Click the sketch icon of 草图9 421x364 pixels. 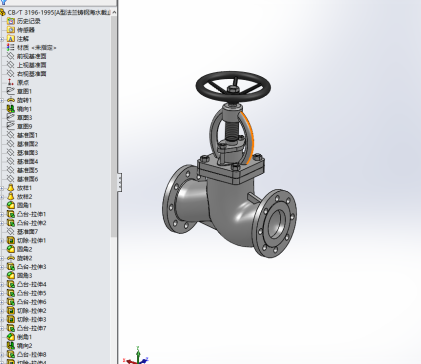[11, 126]
